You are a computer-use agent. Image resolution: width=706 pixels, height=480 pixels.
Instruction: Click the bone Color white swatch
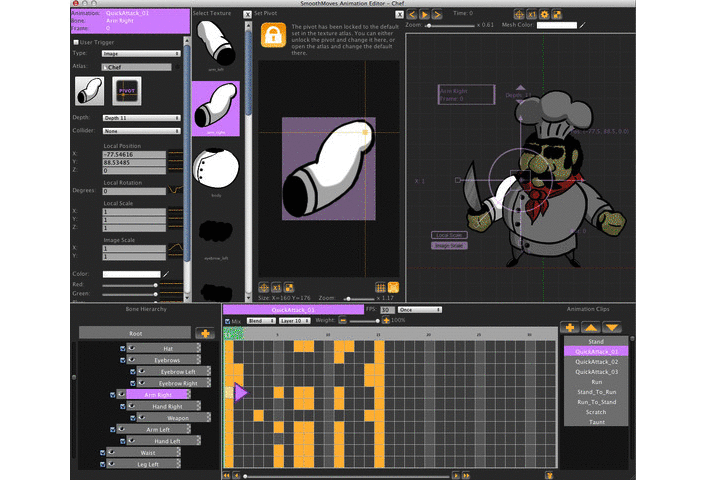pyautogui.click(x=131, y=274)
